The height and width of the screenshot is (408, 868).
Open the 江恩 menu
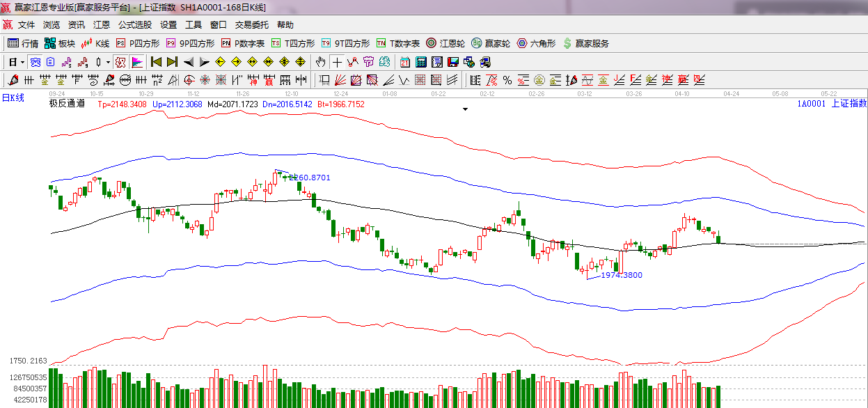click(102, 24)
